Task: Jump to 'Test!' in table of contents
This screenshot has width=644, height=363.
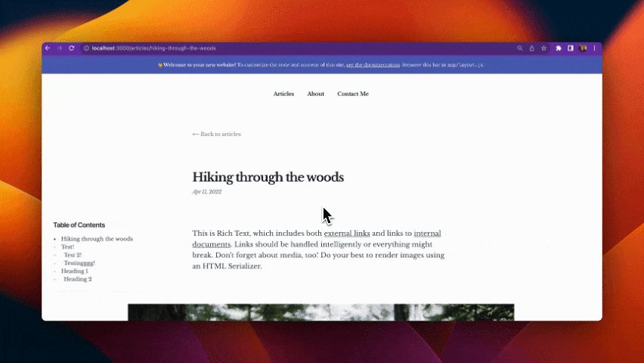Action: click(x=68, y=247)
